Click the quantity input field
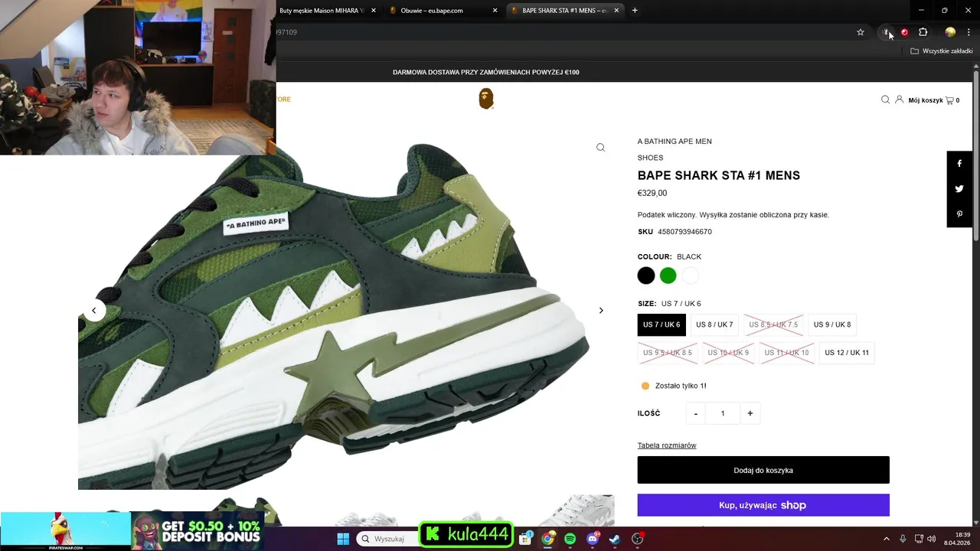This screenshot has width=980, height=551. tap(723, 413)
